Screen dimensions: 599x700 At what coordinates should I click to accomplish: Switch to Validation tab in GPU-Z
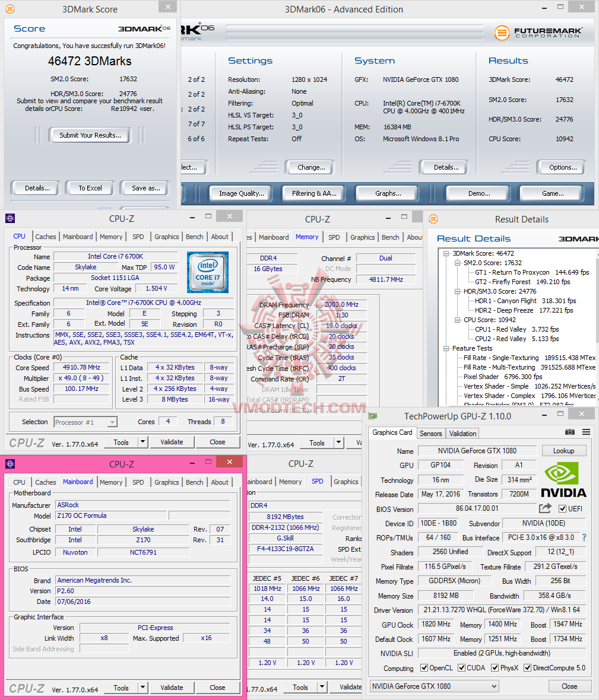click(x=463, y=434)
